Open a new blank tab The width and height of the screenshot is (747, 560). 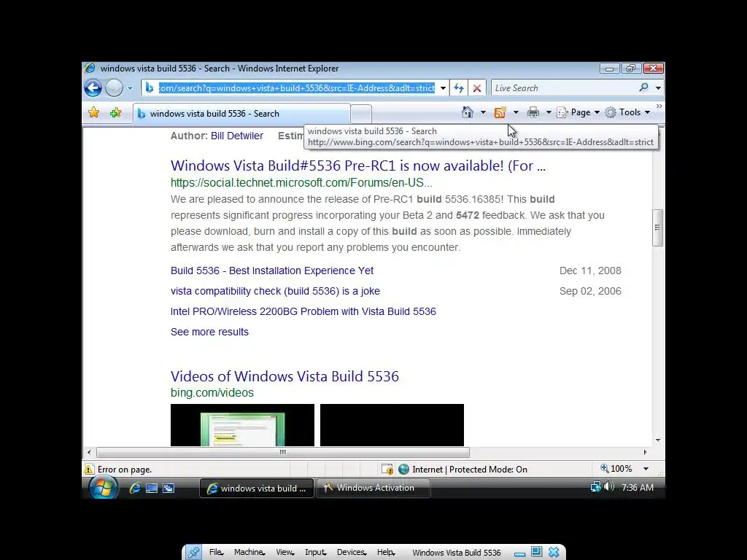coord(360,114)
